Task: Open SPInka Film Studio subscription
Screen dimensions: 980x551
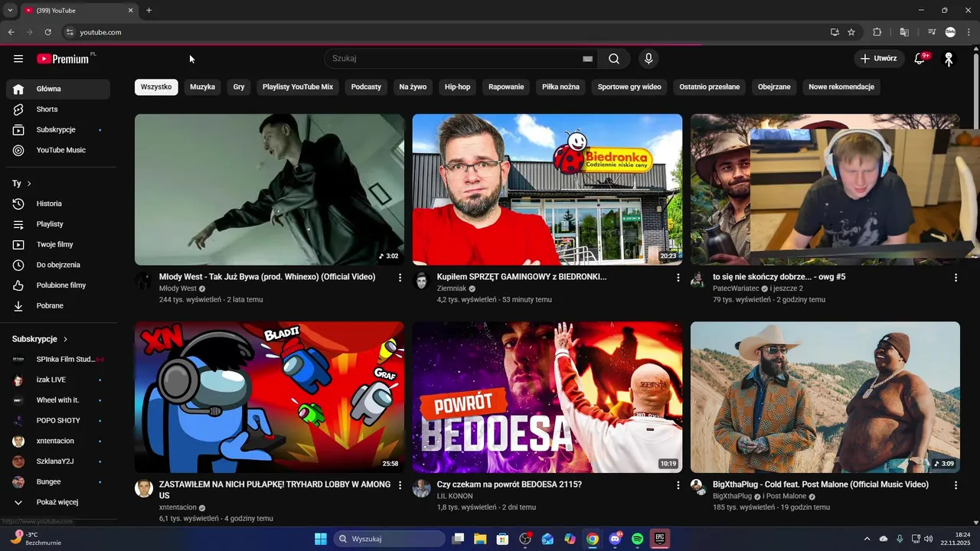Action: [x=58, y=359]
